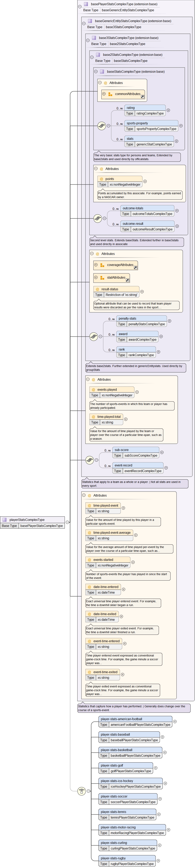Expand the events-played attribute
This screenshot has height=868, width=195.
click(x=137, y=392)
